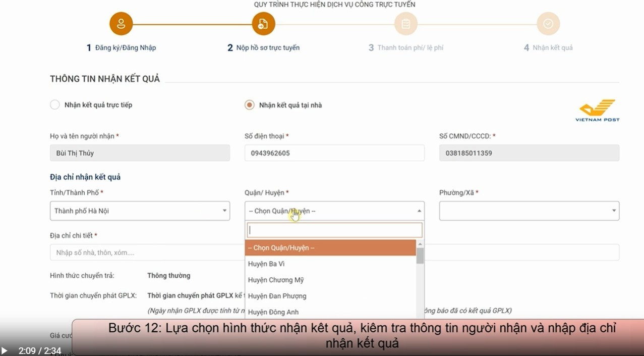
Task: Click the step 4 checkmark completion icon
Action: (x=548, y=23)
